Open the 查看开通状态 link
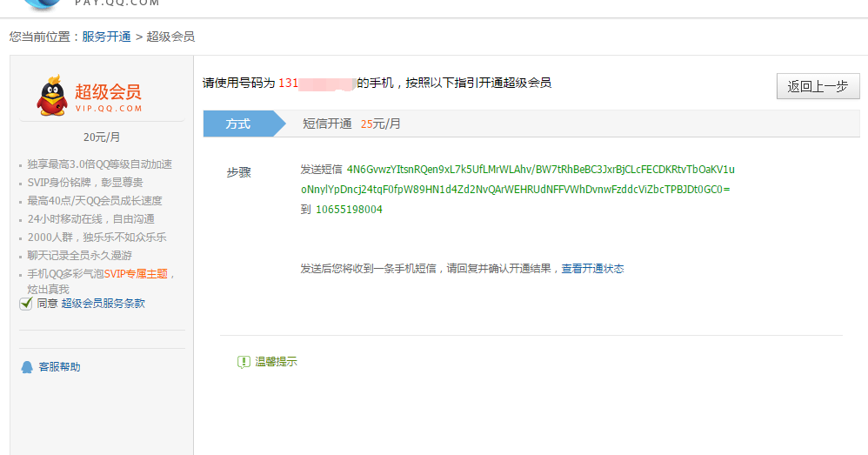Screen dimensions: 868x455 (x=592, y=269)
